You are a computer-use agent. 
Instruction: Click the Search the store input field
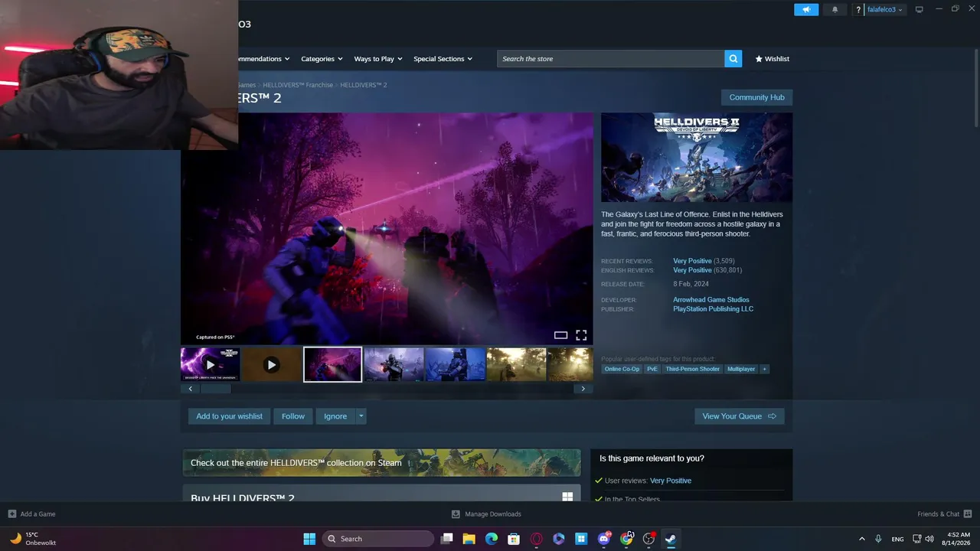click(611, 59)
